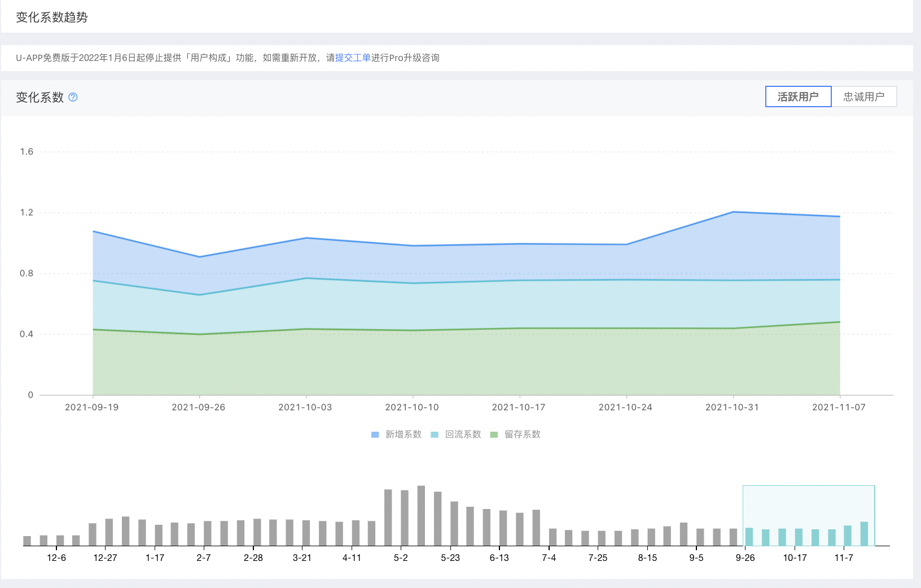Screen dimensions: 921x588
Task: Click the 1.2 y-axis value
Action: click(27, 213)
